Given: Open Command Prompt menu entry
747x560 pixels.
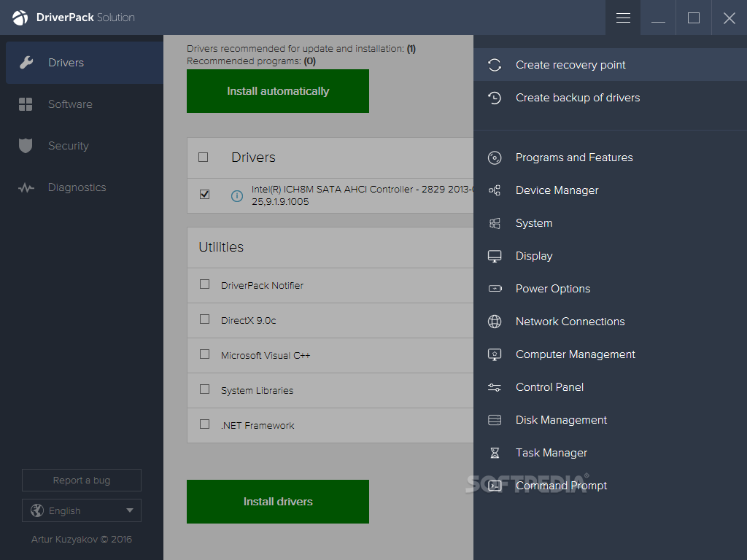Looking at the screenshot, I should [610, 486].
